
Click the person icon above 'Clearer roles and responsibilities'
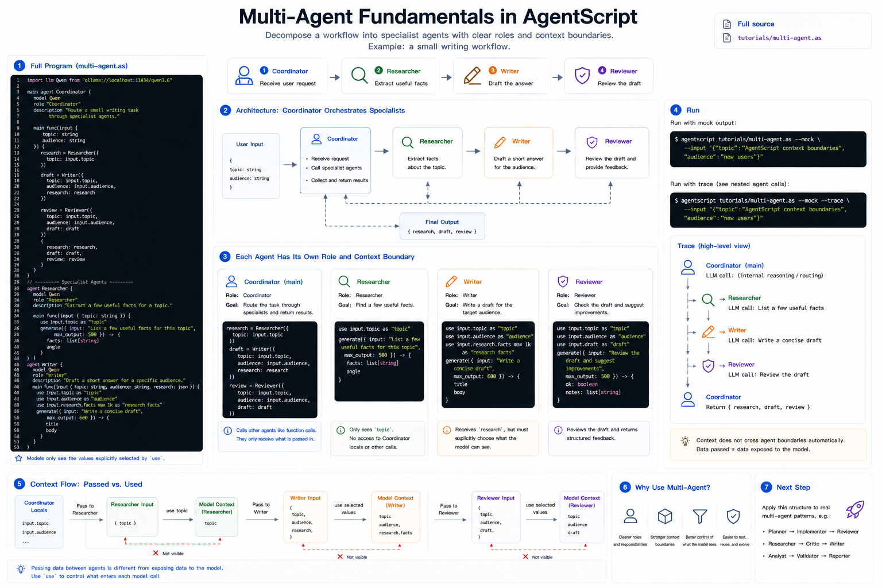click(x=630, y=516)
